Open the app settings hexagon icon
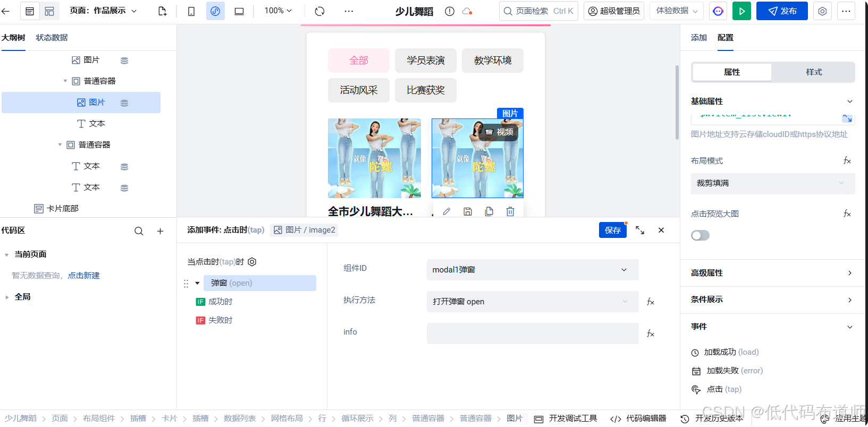868x427 pixels. [x=822, y=11]
